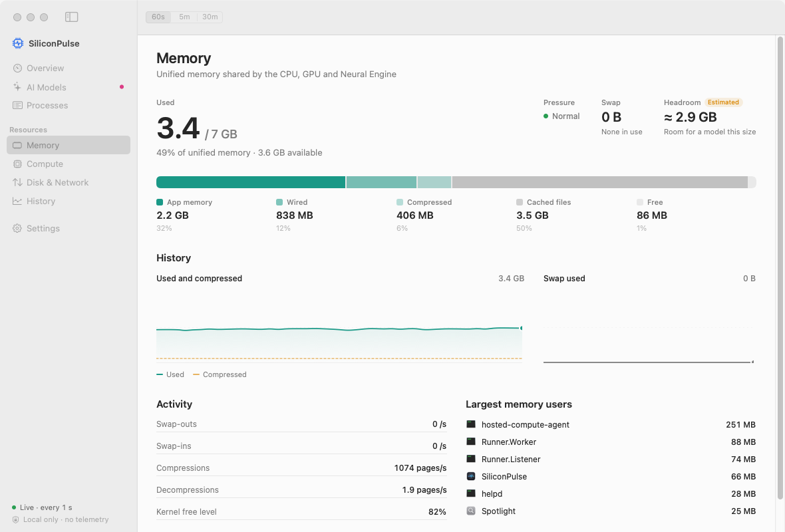The width and height of the screenshot is (785, 532).
Task: Click the Spotlight magnifier icon
Action: point(471,511)
